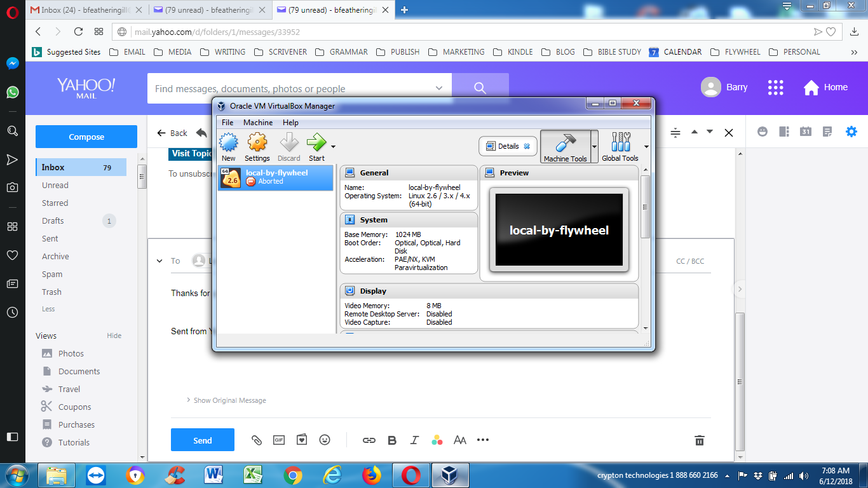Screen dimensions: 868x488
Task: Expand the Start button dropdown arrow
Action: (333, 147)
